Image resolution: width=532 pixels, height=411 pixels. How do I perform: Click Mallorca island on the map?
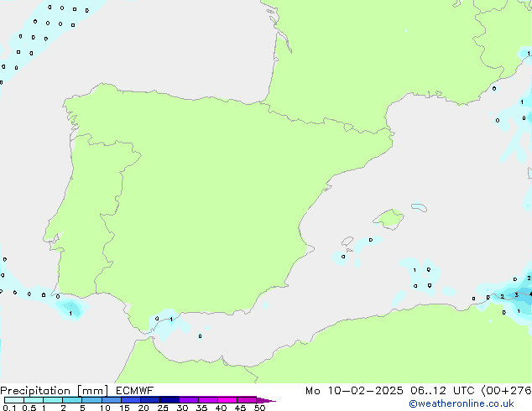389,219
